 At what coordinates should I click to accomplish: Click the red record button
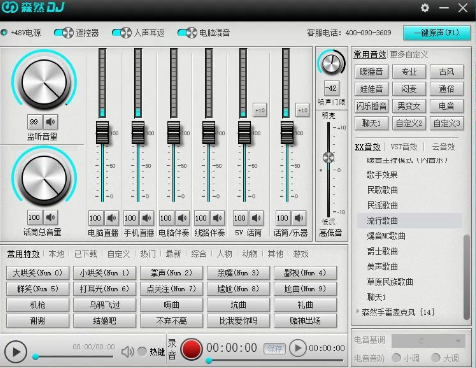point(191,349)
